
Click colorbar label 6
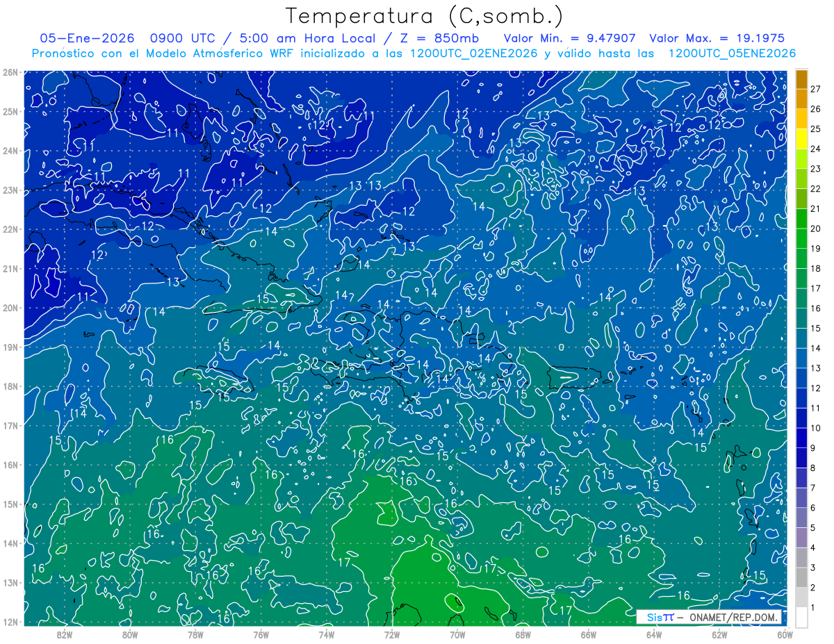813,507
